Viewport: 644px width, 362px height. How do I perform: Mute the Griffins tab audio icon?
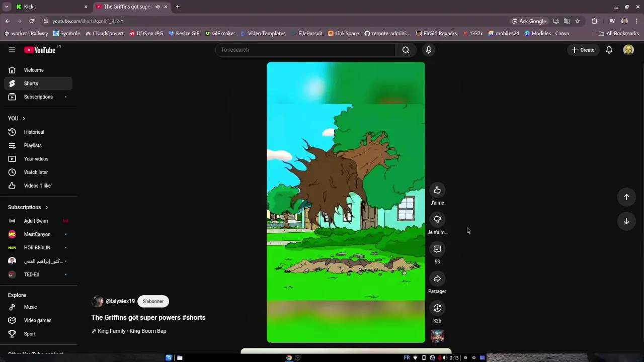click(x=157, y=7)
